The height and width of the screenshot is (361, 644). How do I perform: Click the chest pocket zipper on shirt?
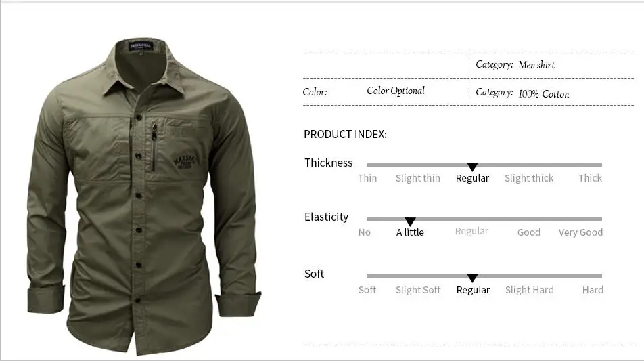[x=154, y=146]
